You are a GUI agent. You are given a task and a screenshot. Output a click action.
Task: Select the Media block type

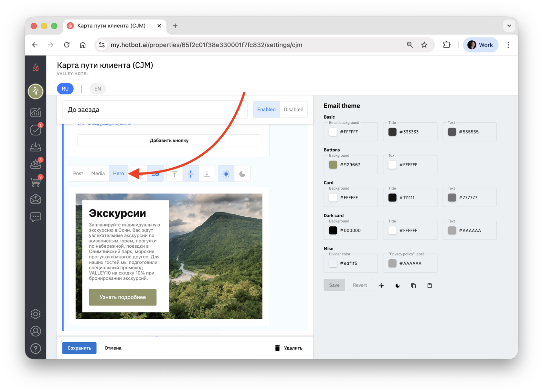pos(98,174)
